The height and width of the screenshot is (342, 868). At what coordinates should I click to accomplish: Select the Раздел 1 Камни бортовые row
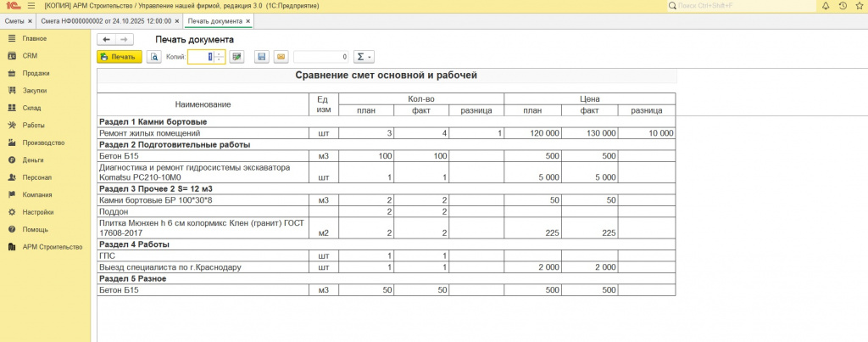387,122
